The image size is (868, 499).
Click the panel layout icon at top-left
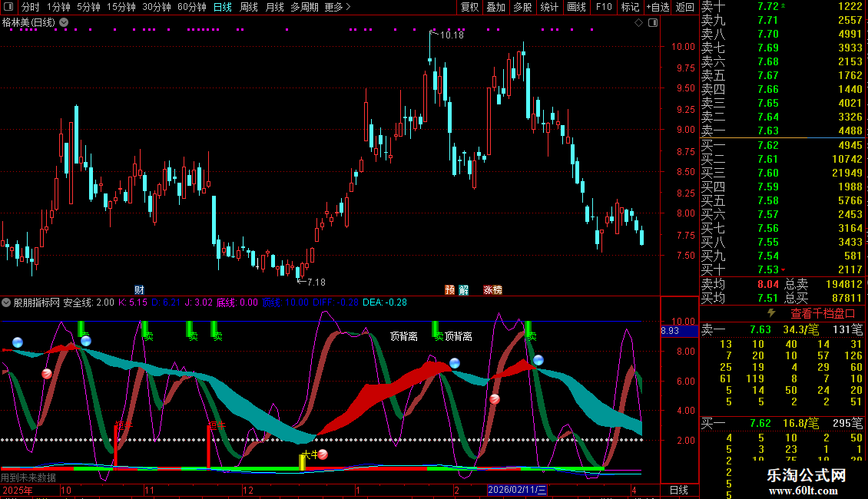(x=8, y=7)
